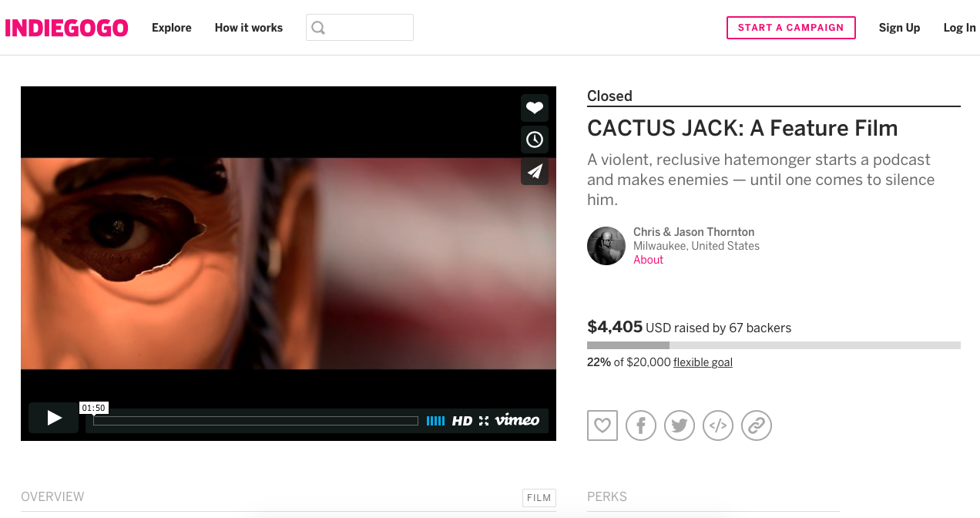The height and width of the screenshot is (518, 980).
Task: Share campaign on Facebook
Action: (x=641, y=425)
